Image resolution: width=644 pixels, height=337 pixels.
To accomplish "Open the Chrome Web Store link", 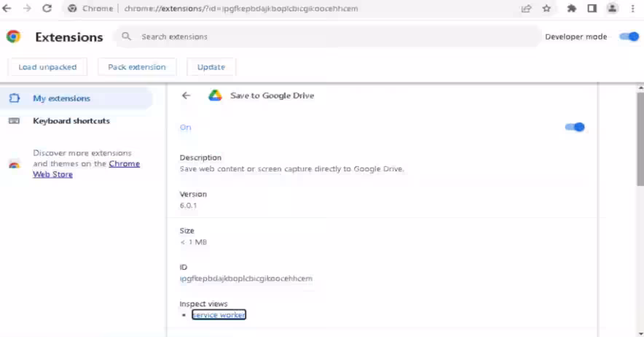I will (x=86, y=168).
